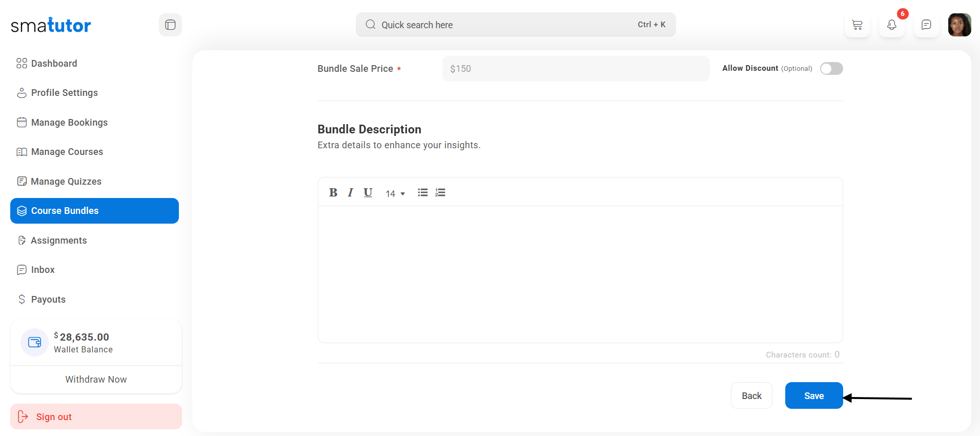Apply italic formatting in description editor
The height and width of the screenshot is (436, 980).
351,192
